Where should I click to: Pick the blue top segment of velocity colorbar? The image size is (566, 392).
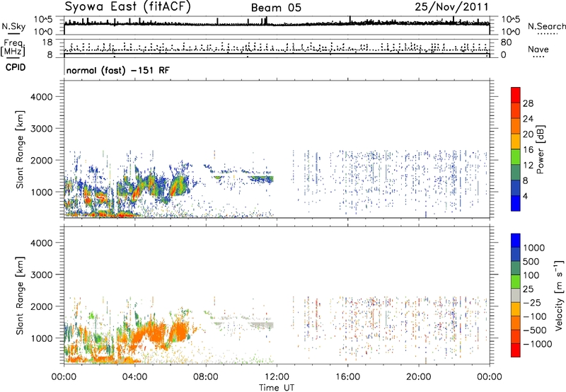click(x=516, y=241)
